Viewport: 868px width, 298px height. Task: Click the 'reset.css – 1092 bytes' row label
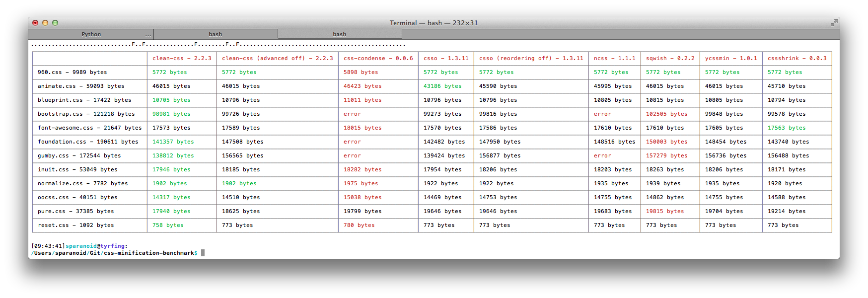pyautogui.click(x=75, y=225)
